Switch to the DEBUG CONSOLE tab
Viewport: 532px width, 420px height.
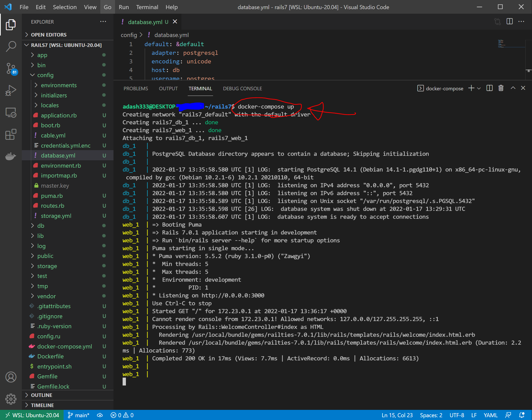coord(242,88)
